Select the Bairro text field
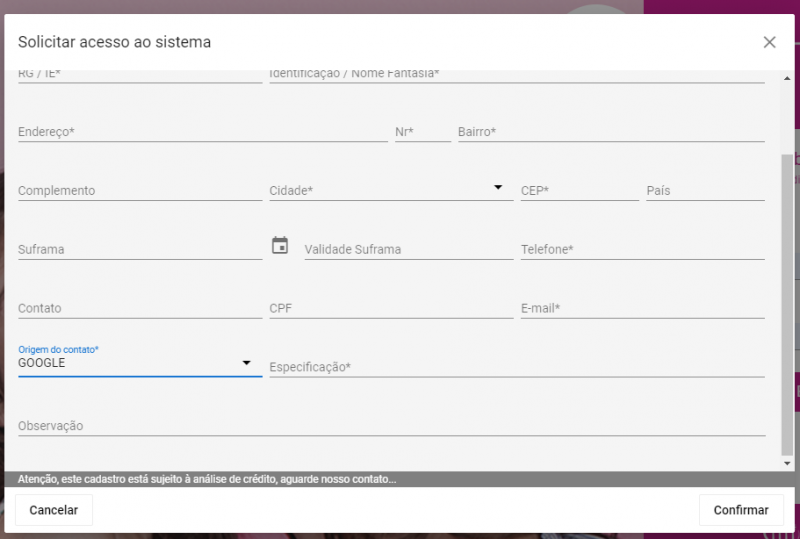Screen dimensions: 800x539 pyautogui.click(x=610, y=132)
